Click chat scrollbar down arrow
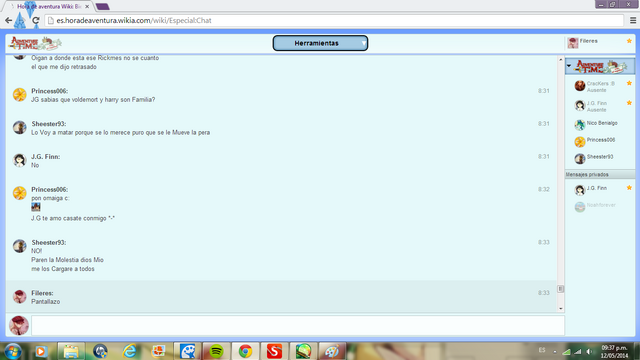The image size is (640, 360). coord(561,309)
